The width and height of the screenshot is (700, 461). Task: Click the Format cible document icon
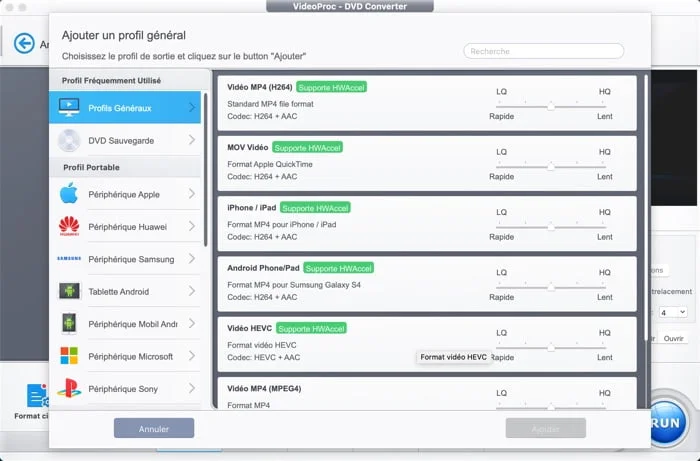(x=38, y=396)
